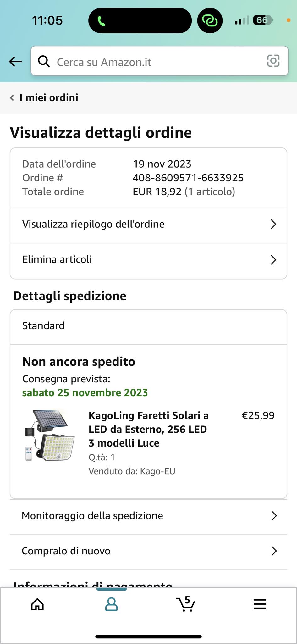The image size is (297, 644).
Task: Expand Monitoraggio della spedizione chevron
Action: tap(274, 516)
